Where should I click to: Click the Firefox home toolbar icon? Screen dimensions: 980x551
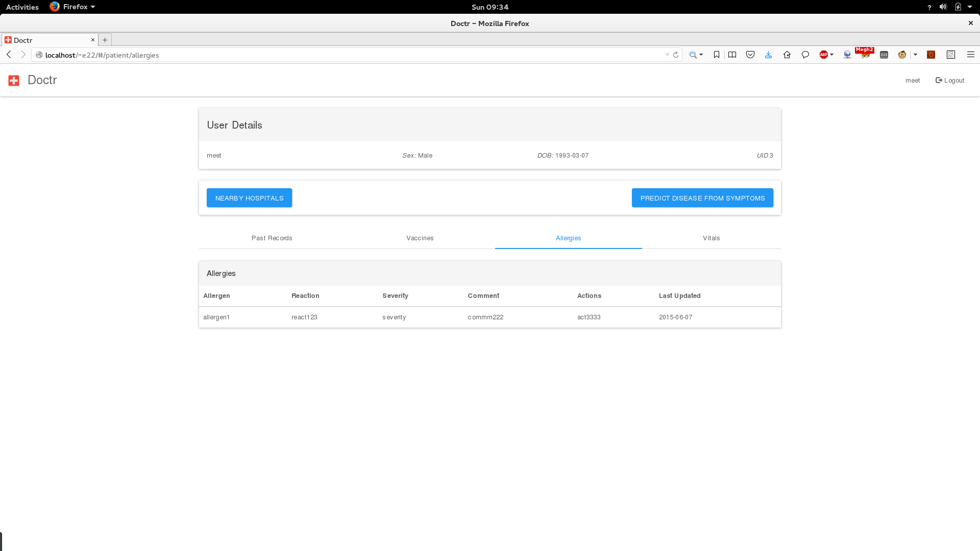tap(787, 55)
